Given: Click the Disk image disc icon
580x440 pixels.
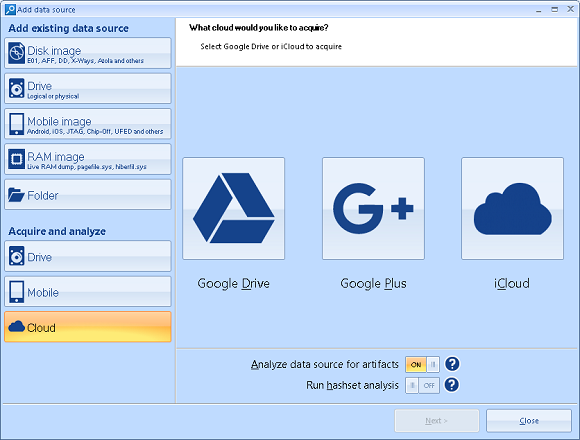Looking at the screenshot, I should pos(17,53).
